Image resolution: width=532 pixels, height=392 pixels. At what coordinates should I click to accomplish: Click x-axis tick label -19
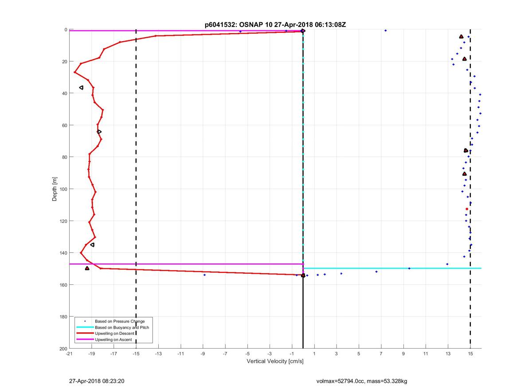click(91, 354)
